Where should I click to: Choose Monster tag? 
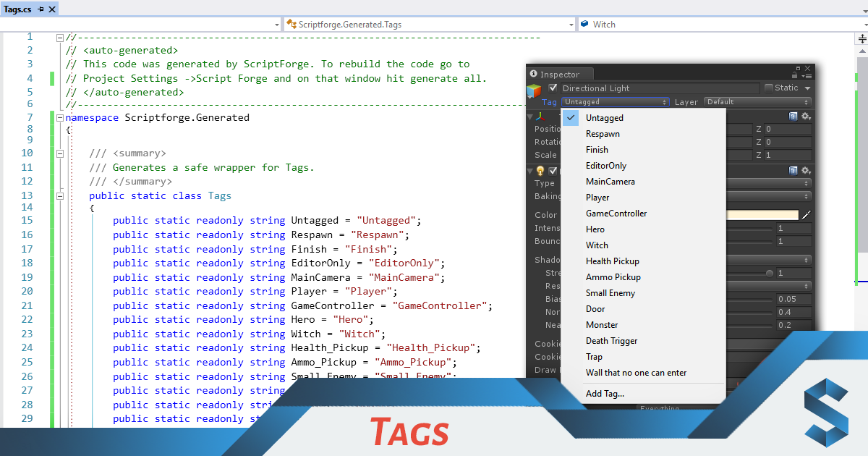pyautogui.click(x=643, y=325)
